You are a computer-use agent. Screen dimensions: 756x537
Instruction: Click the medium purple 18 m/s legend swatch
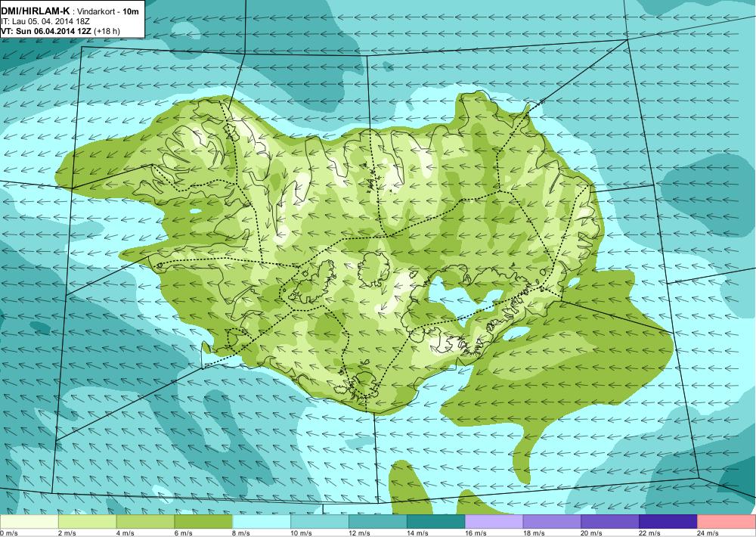(x=552, y=522)
